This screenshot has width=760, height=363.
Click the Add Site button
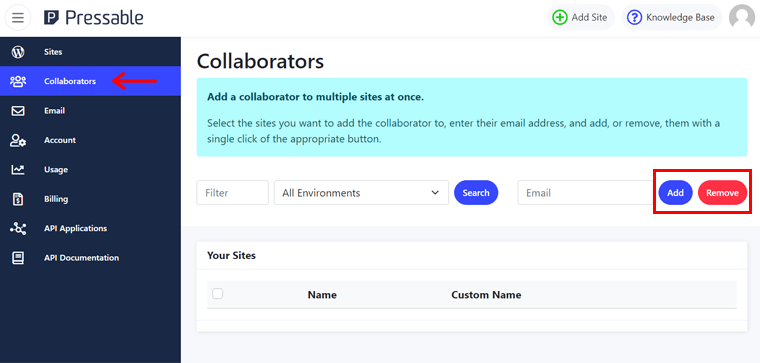[x=581, y=18]
